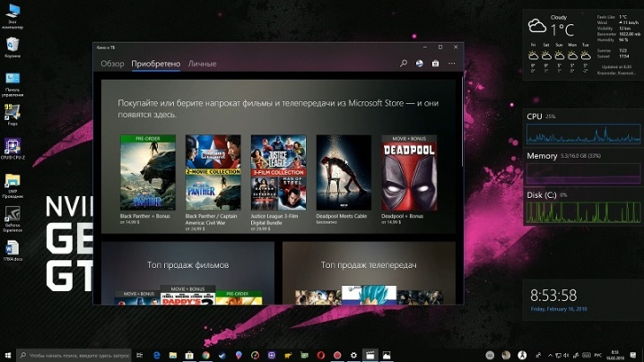Click the volume icon in system tray
Image resolution: width=644 pixels, height=362 pixels.
coord(566,356)
